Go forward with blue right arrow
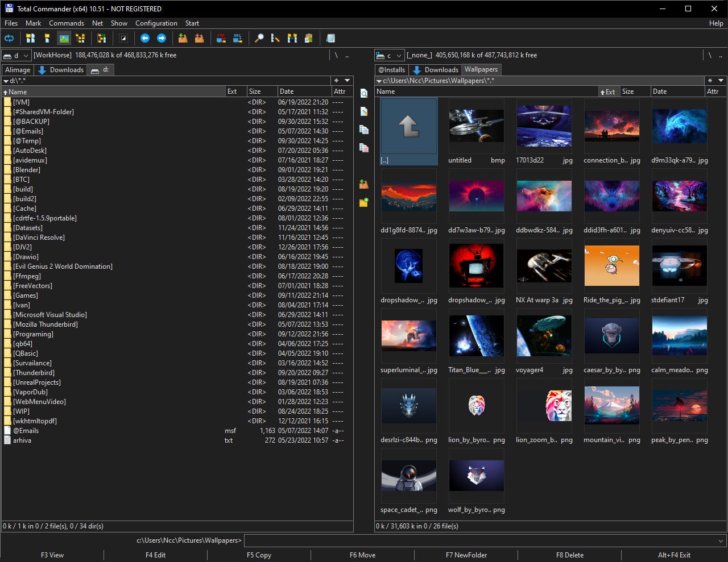This screenshot has height=562, width=728. point(162,38)
